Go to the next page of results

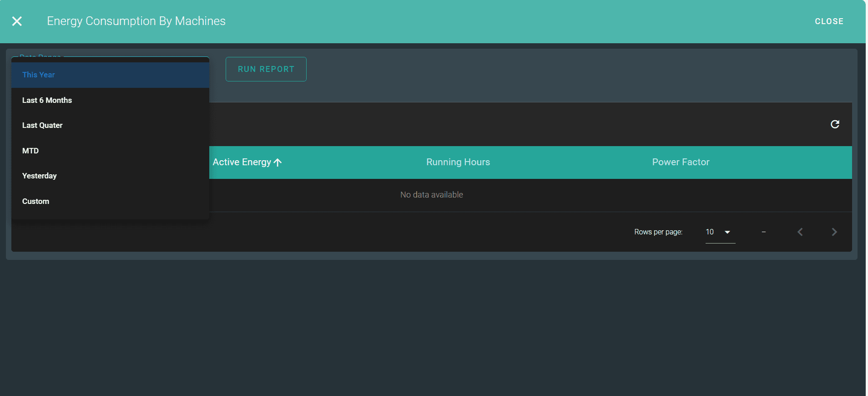tap(834, 232)
